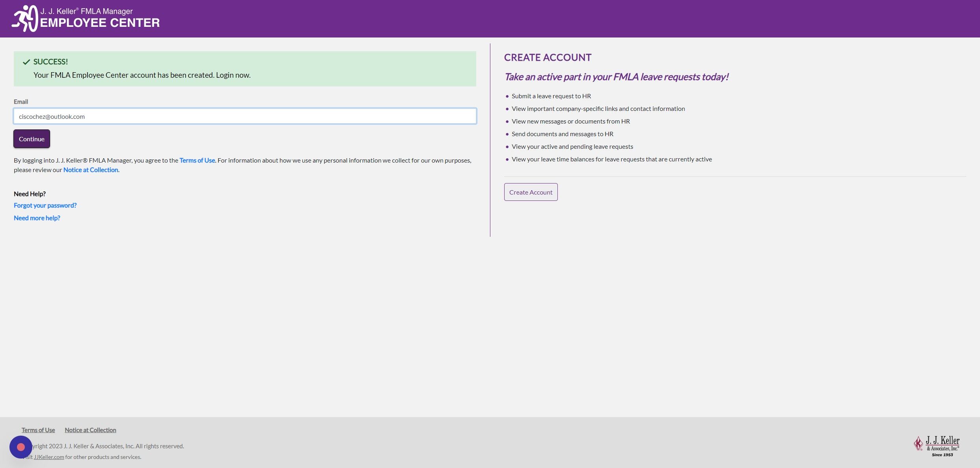Click the Continue button
This screenshot has width=980, height=468.
pyautogui.click(x=32, y=139)
